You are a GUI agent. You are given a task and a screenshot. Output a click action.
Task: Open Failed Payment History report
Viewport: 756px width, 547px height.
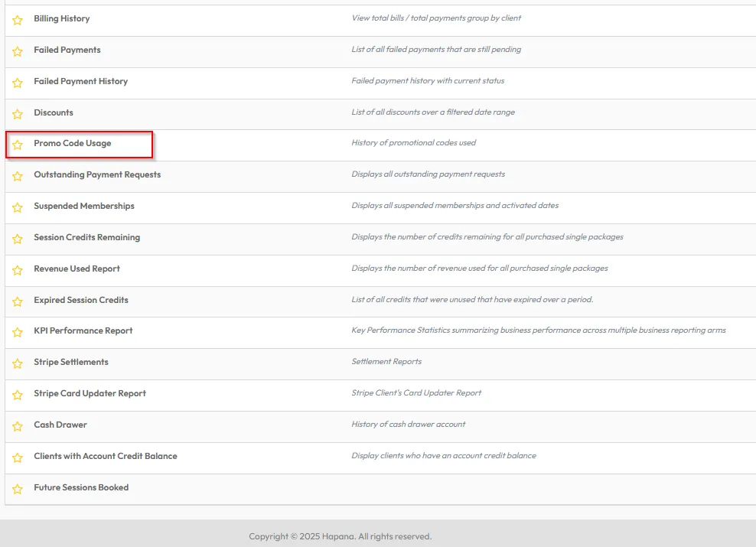[80, 81]
